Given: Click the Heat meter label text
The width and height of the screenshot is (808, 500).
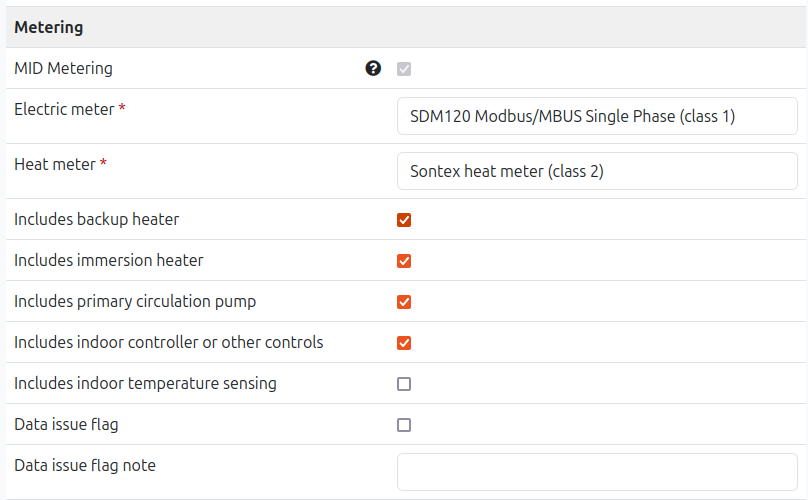Looking at the screenshot, I should pos(55,164).
